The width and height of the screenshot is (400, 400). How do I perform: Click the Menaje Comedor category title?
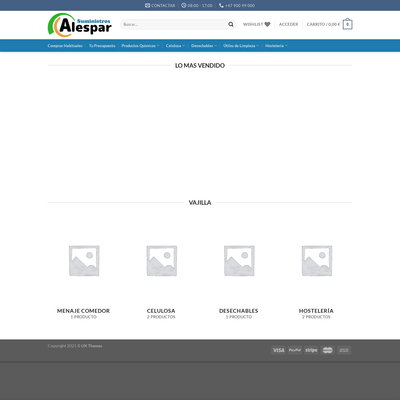(83, 311)
